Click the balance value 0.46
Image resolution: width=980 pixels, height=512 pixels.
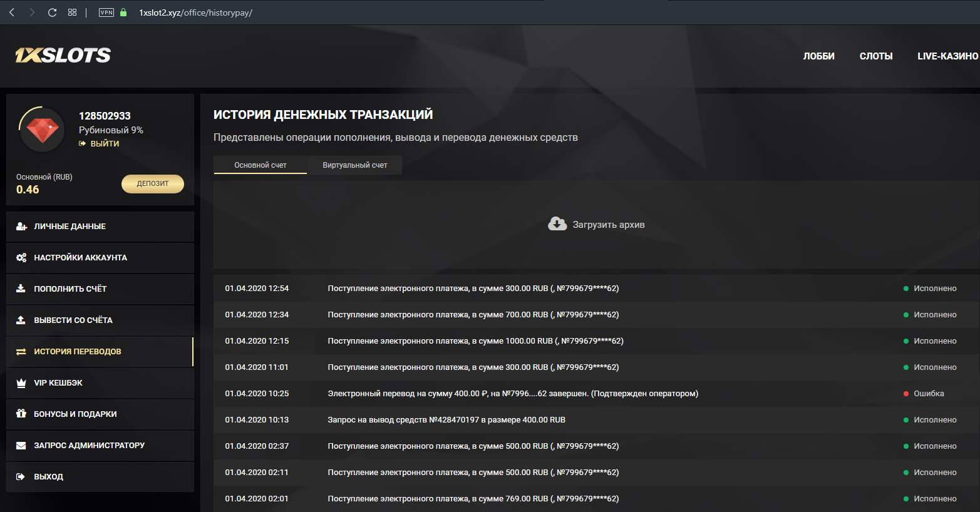28,190
